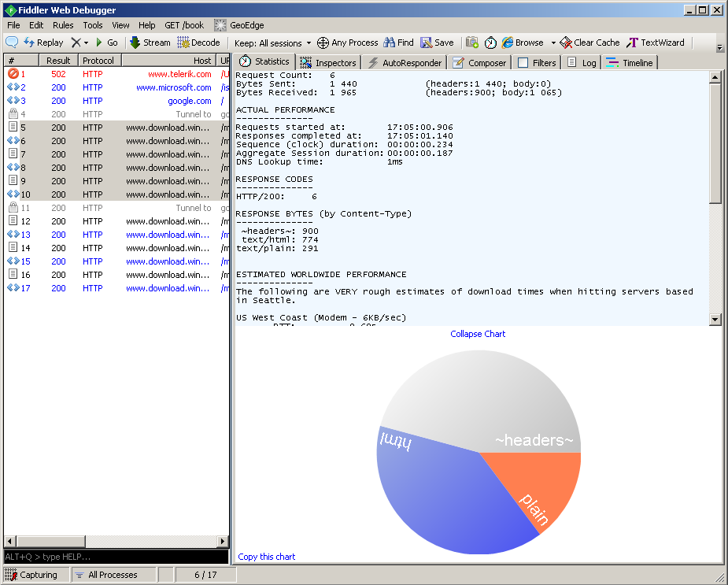728x585 pixels.
Task: Enable Stream mode in toolbar
Action: point(150,43)
